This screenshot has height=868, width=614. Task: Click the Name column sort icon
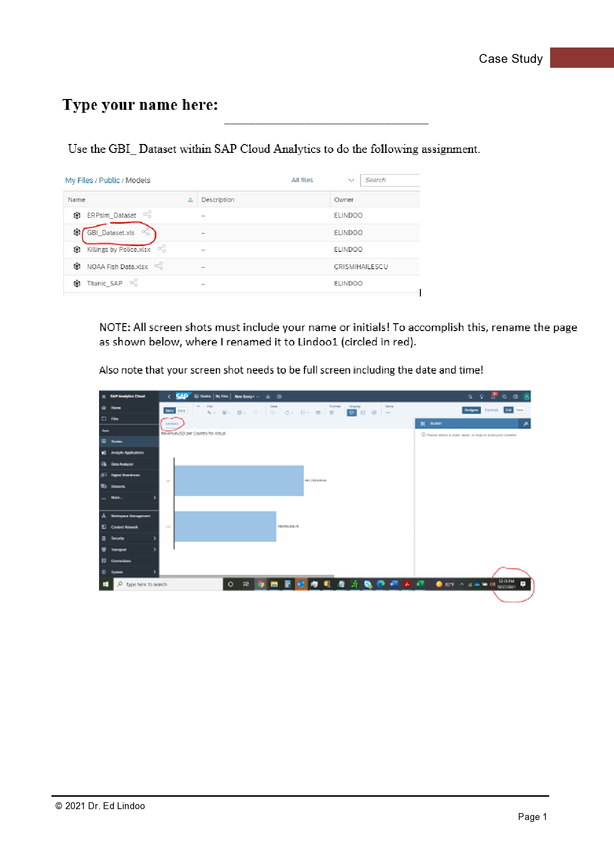[190, 199]
